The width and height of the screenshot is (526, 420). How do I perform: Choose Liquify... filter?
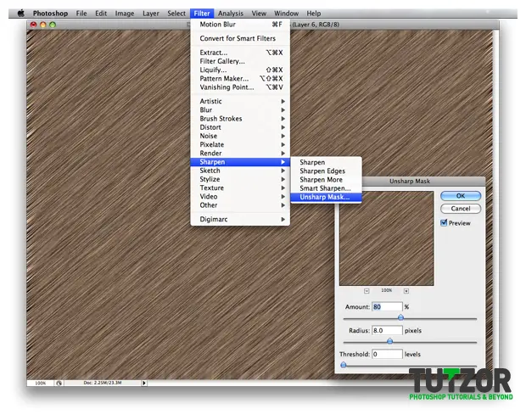tap(240, 70)
